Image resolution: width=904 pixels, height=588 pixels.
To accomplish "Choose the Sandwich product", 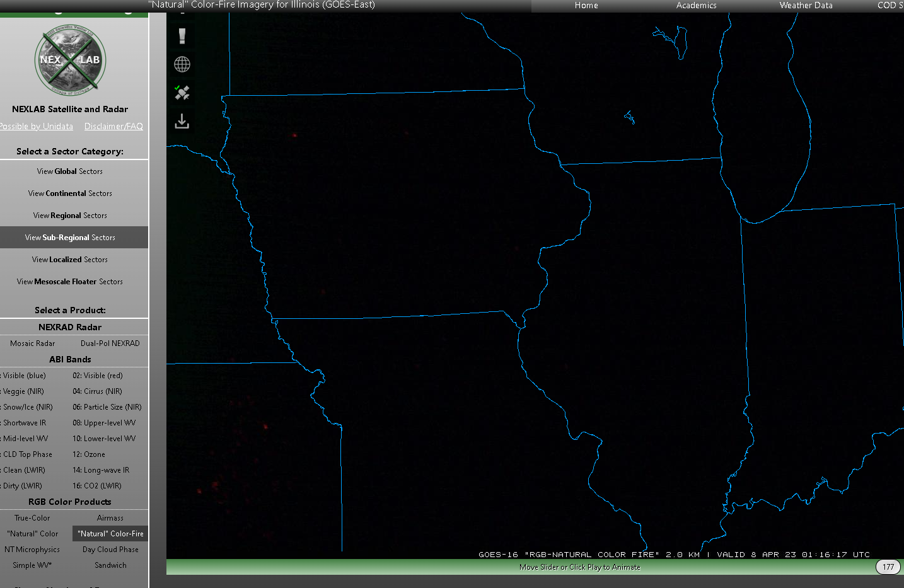I will [110, 565].
